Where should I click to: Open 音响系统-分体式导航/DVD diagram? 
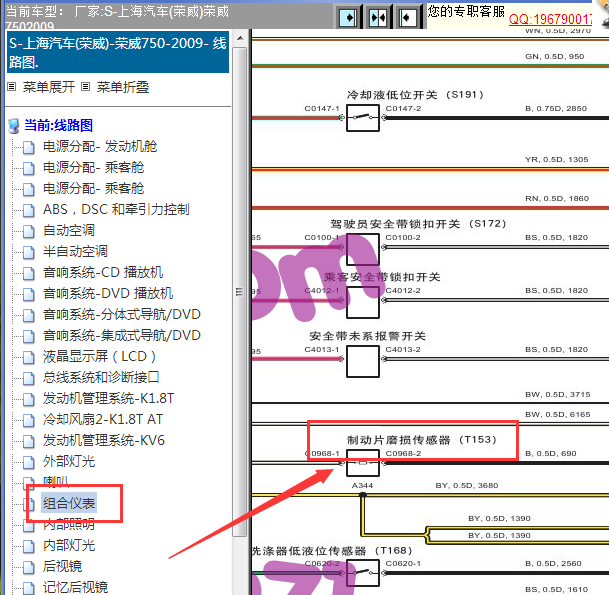122,314
